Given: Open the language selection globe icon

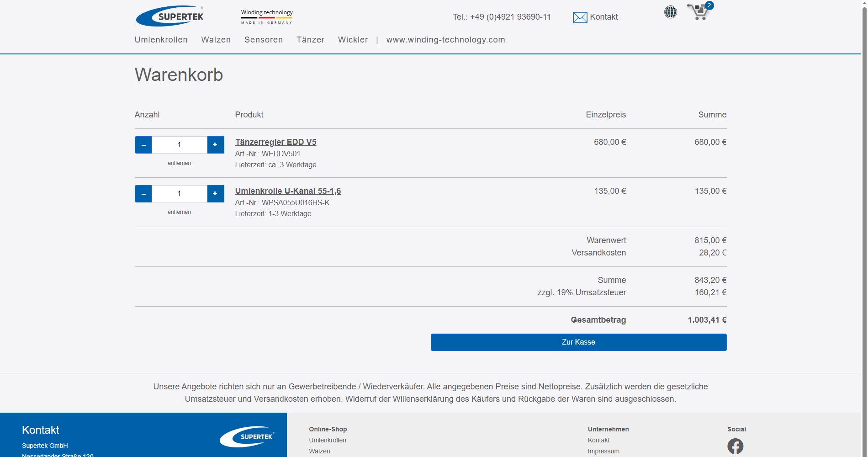Looking at the screenshot, I should click(x=670, y=12).
